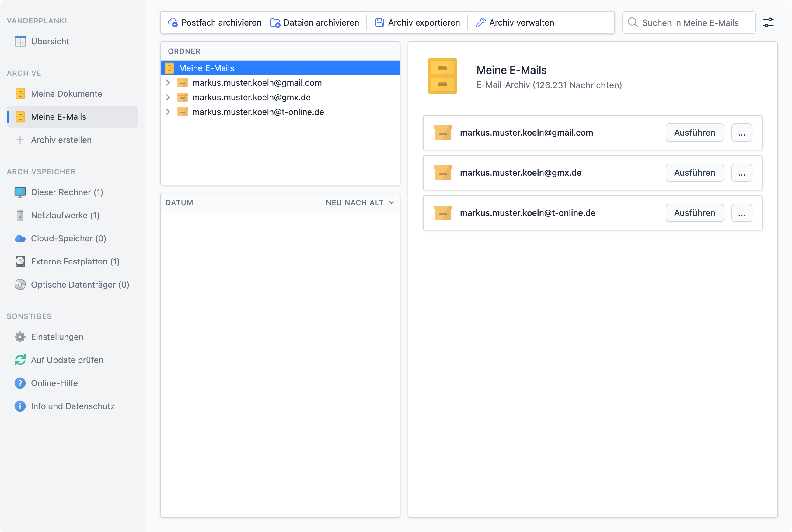Expand the gmx.de folder in tree
This screenshot has width=792, height=532.
(x=168, y=97)
